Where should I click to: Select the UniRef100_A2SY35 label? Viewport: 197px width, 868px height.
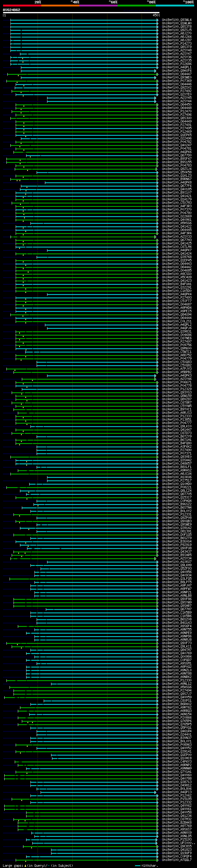pyautogui.click(x=176, y=61)
